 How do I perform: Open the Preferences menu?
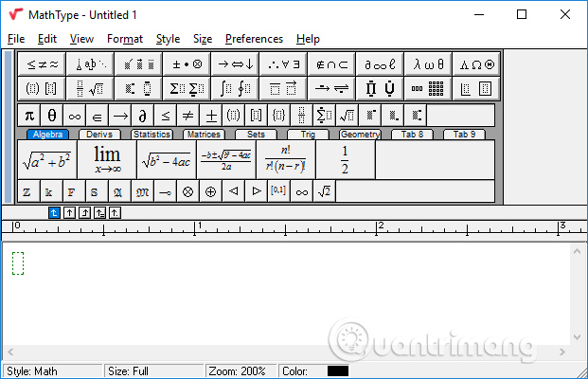[254, 39]
